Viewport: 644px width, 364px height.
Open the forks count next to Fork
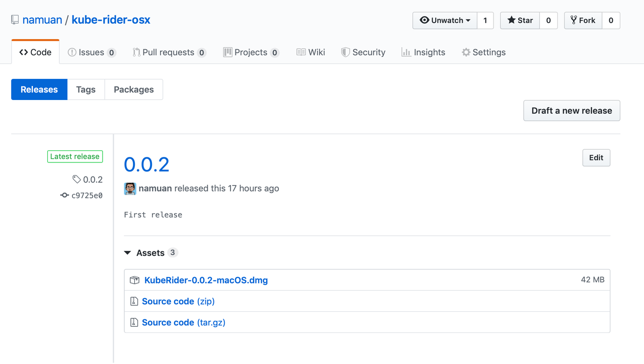point(611,20)
